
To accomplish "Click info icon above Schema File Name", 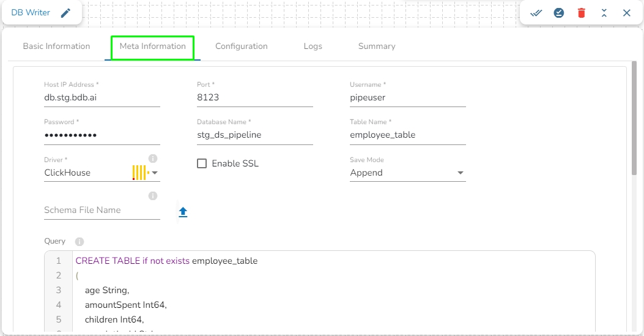I will [x=153, y=196].
